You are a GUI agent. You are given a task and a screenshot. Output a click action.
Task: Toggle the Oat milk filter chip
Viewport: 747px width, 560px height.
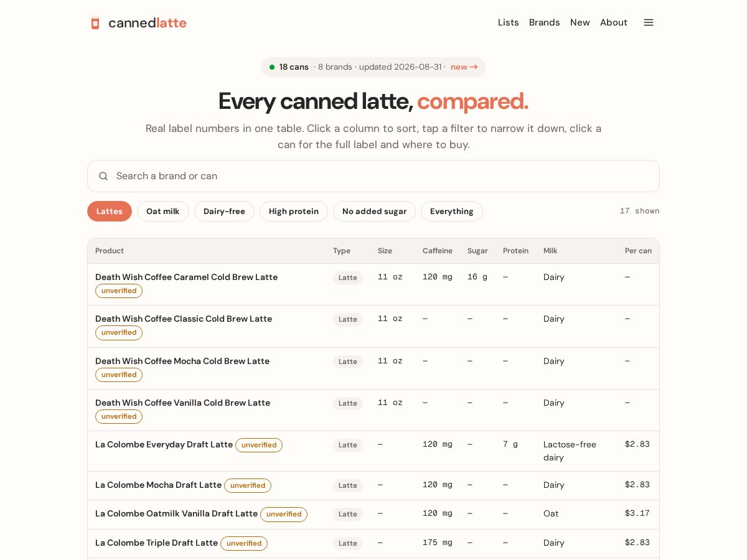[163, 212]
